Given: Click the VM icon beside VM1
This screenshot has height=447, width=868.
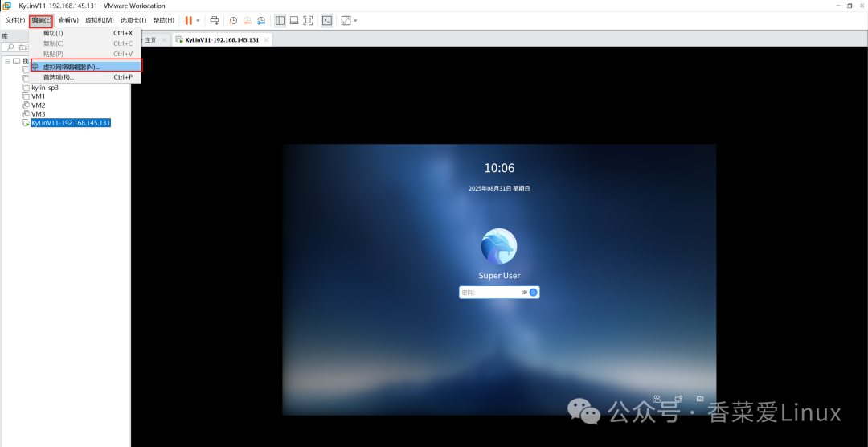Looking at the screenshot, I should [26, 96].
